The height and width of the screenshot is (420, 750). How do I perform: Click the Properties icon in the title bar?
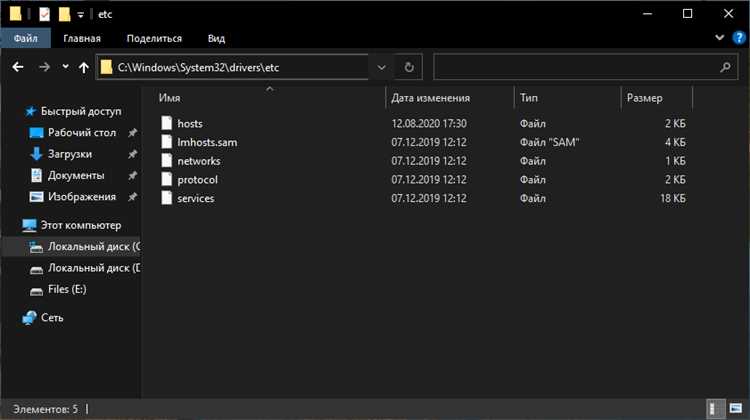44,14
